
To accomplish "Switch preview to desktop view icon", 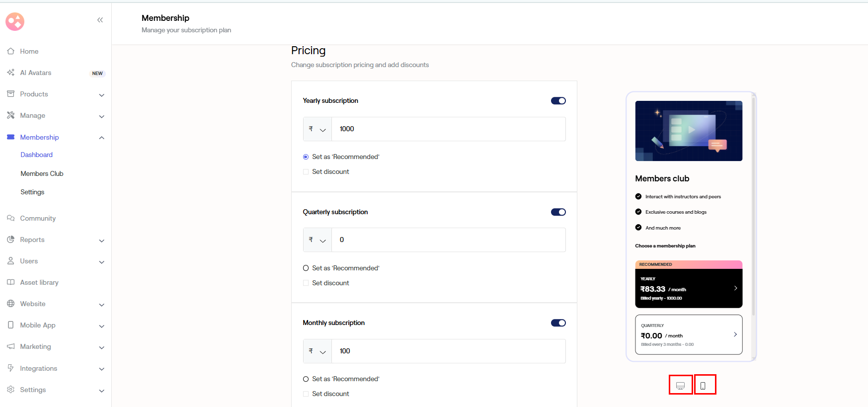I will [x=680, y=385].
